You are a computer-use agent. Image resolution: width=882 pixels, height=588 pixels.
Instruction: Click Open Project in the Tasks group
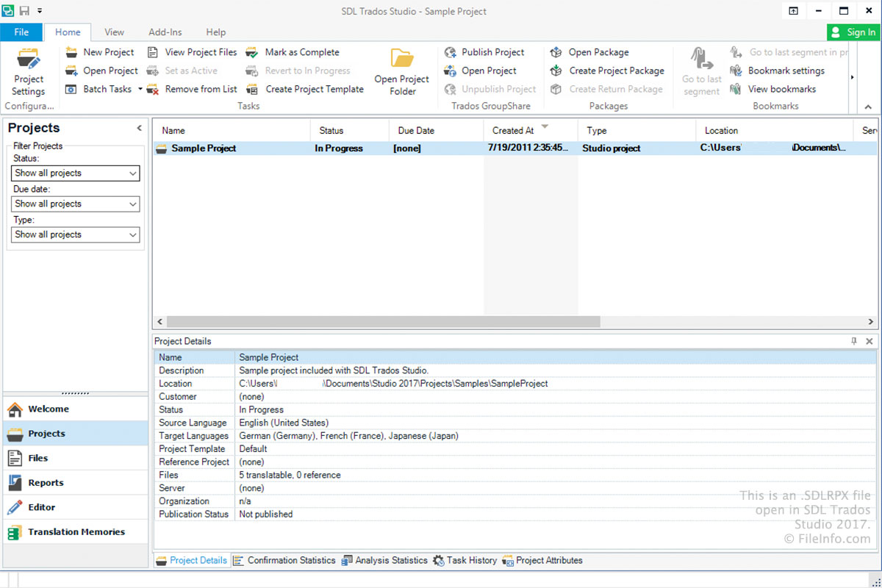101,71
